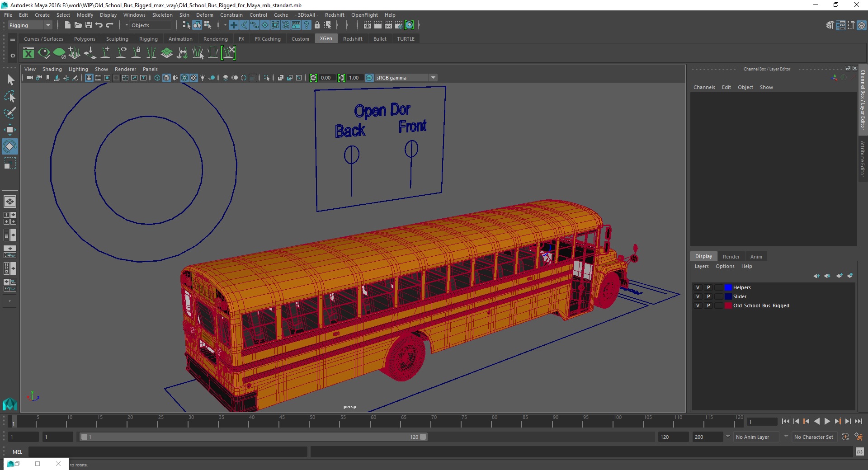The width and height of the screenshot is (868, 470).
Task: Click the current frame input field
Action: pos(762,422)
